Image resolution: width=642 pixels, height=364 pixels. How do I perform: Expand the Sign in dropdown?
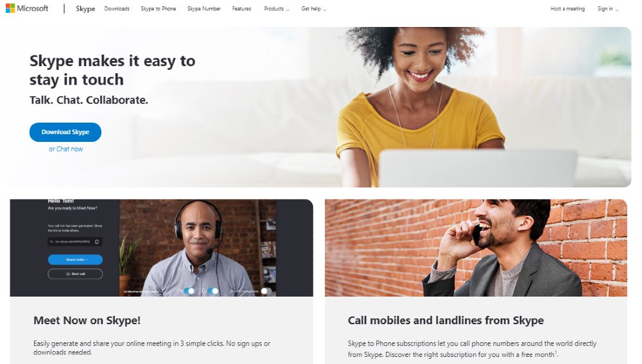click(607, 8)
